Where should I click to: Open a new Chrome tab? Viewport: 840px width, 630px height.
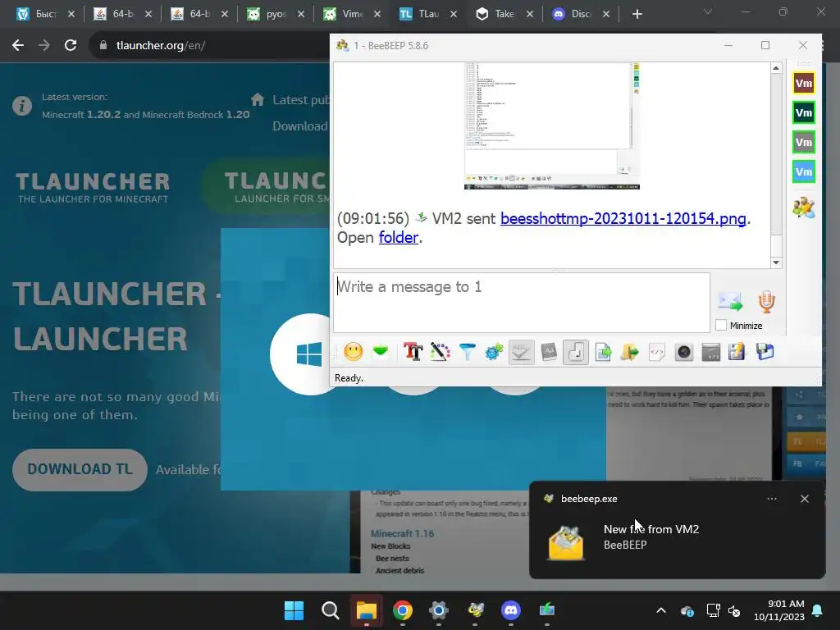[637, 15]
